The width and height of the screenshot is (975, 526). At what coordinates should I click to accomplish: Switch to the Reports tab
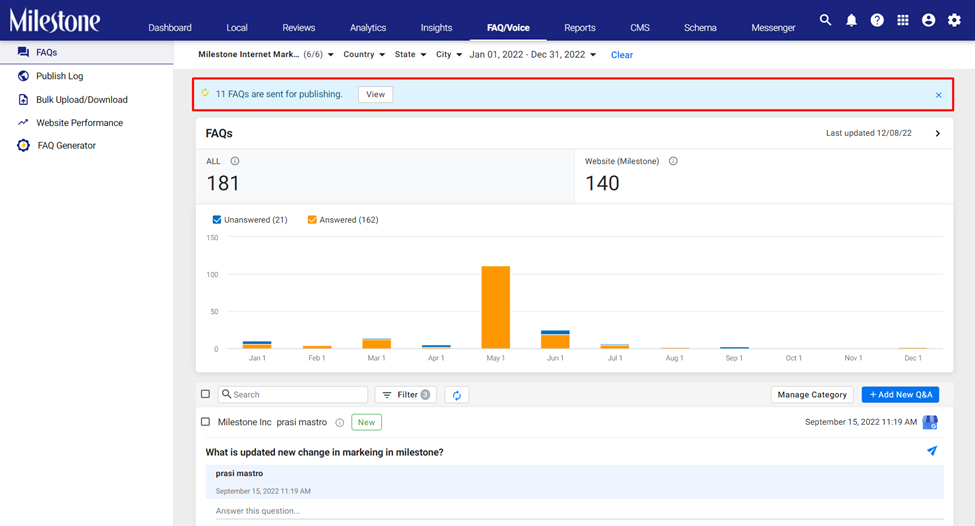580,27
